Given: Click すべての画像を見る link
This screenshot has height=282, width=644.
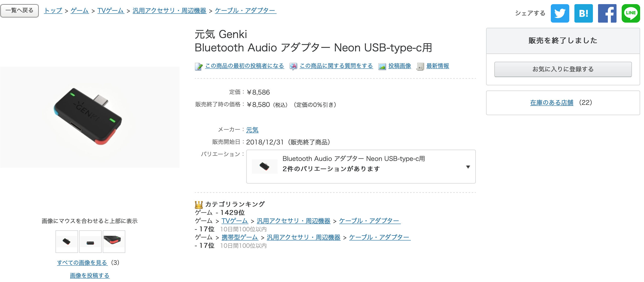Looking at the screenshot, I should pos(82,262).
